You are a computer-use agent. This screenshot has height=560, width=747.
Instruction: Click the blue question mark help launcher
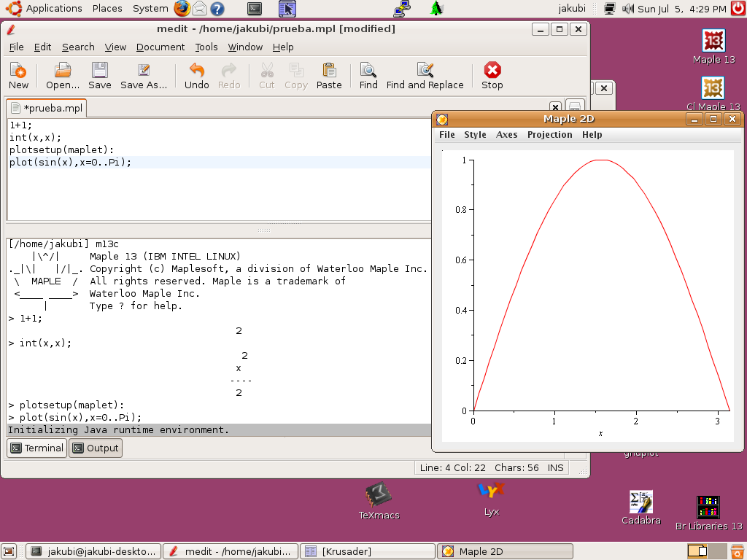(x=217, y=9)
